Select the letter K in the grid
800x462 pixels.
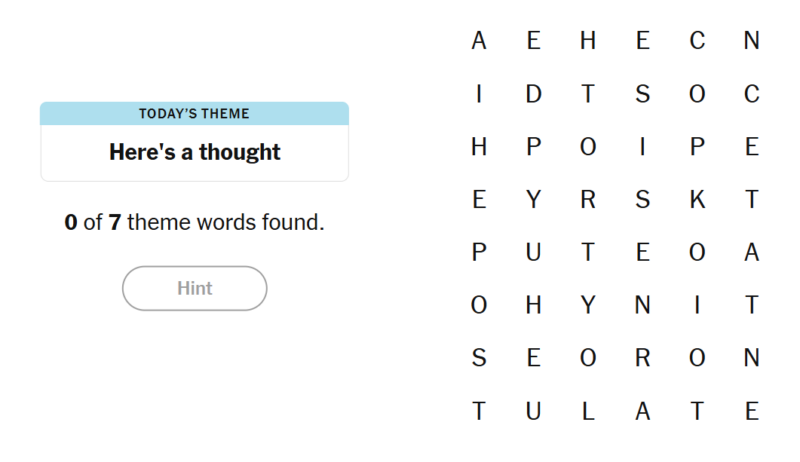697,200
